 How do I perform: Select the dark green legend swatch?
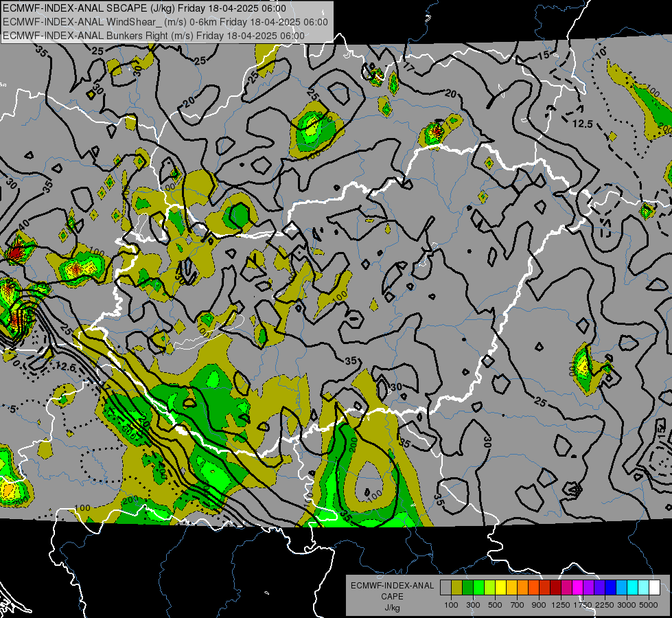[467, 587]
